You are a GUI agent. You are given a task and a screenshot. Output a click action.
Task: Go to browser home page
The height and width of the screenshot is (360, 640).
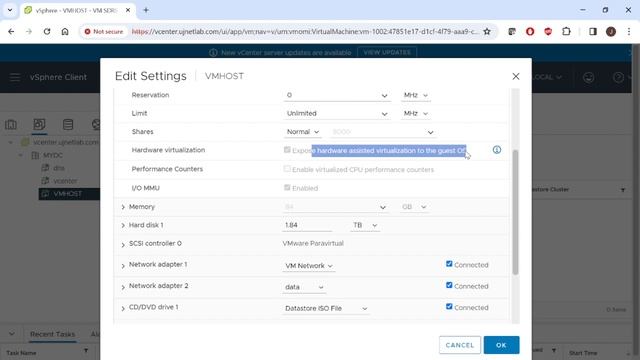(x=65, y=31)
